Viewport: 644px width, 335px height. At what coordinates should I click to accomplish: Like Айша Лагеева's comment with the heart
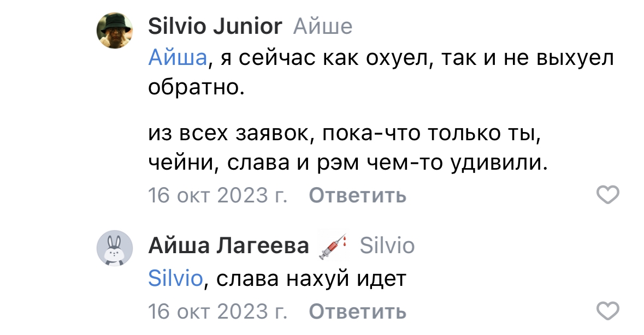[x=608, y=311]
